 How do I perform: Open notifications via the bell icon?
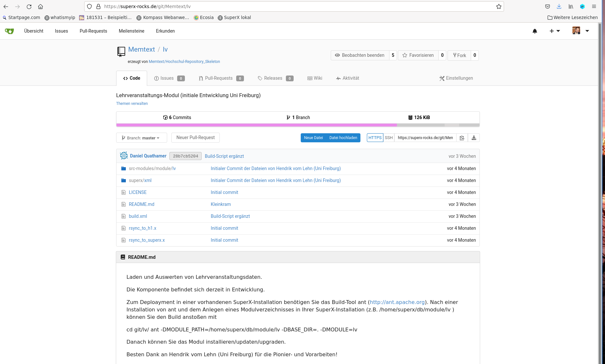[x=535, y=31]
